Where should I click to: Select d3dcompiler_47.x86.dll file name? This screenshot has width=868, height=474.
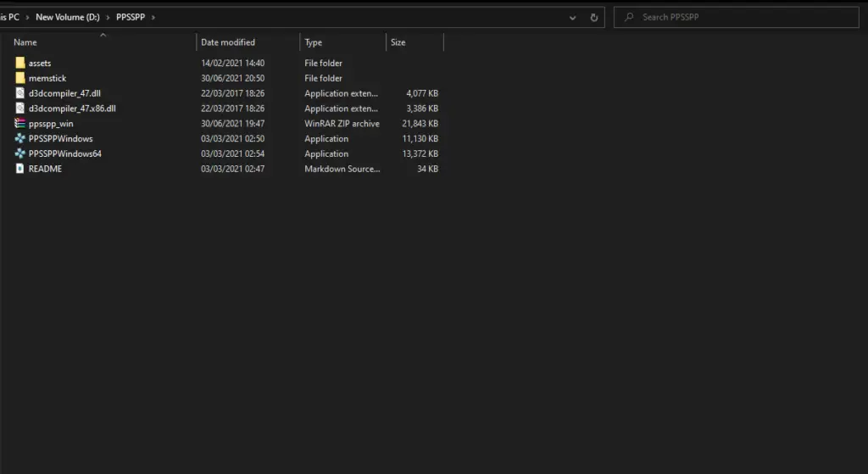[73, 109]
